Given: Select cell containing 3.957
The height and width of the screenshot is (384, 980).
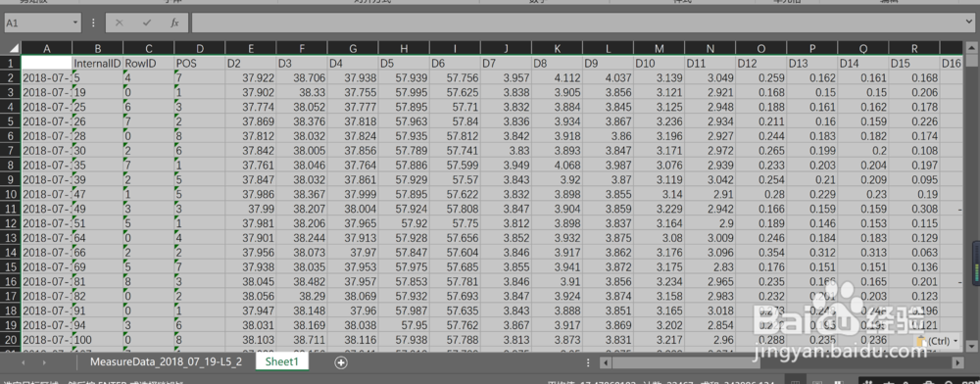Looking at the screenshot, I should click(x=507, y=78).
